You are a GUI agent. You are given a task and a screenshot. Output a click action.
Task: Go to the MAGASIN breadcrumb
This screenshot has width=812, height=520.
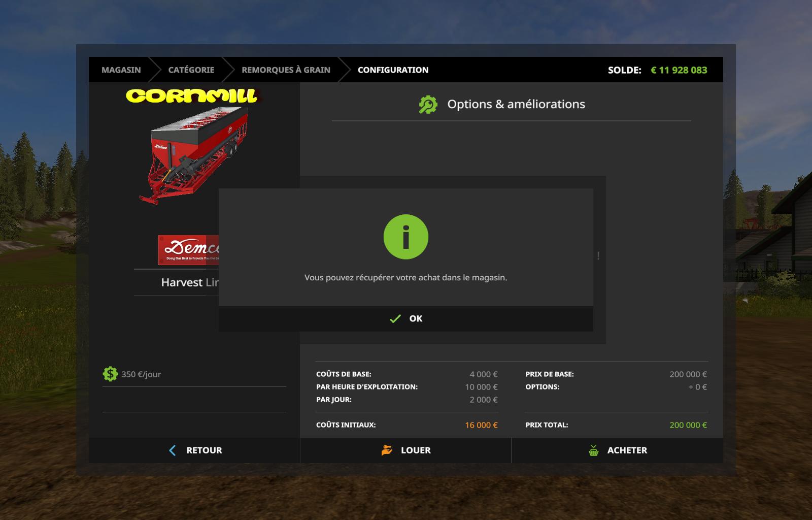[x=121, y=70]
